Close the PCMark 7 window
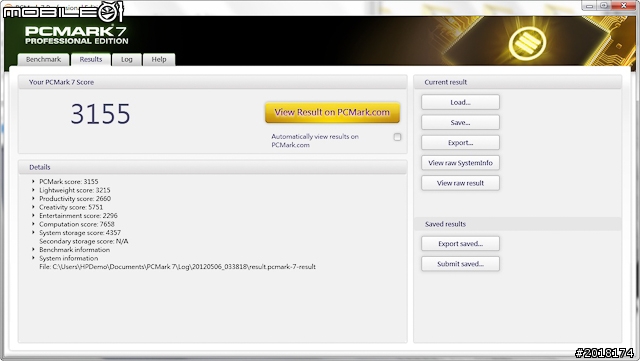This screenshot has width=640, height=361. pyautogui.click(x=624, y=6)
